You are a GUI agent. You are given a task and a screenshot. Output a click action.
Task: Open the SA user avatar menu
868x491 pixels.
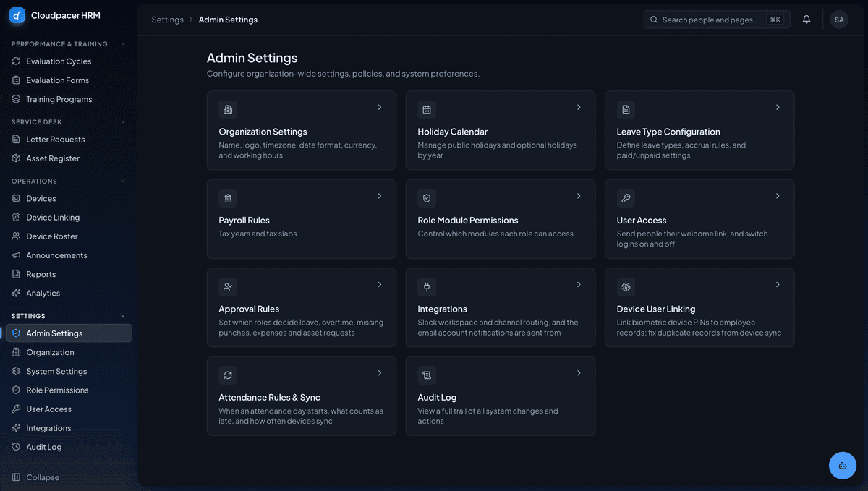coord(839,20)
